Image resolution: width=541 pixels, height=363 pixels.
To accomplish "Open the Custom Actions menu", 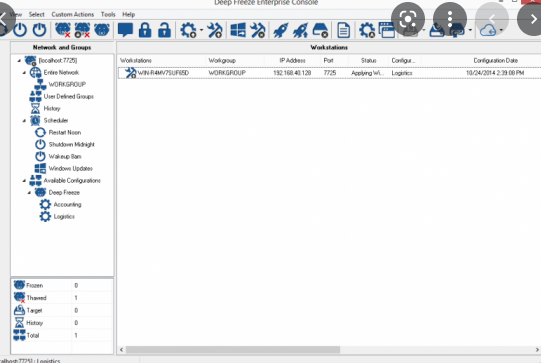I will [72, 14].
